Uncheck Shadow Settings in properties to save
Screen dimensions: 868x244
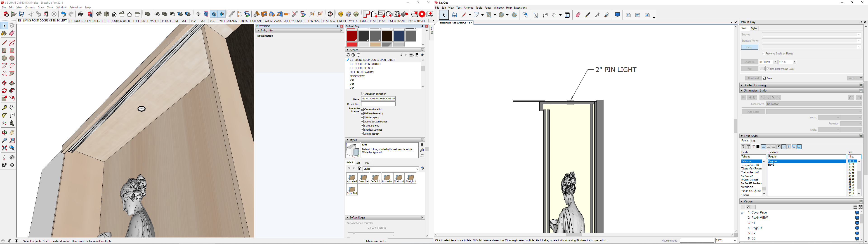362,129
